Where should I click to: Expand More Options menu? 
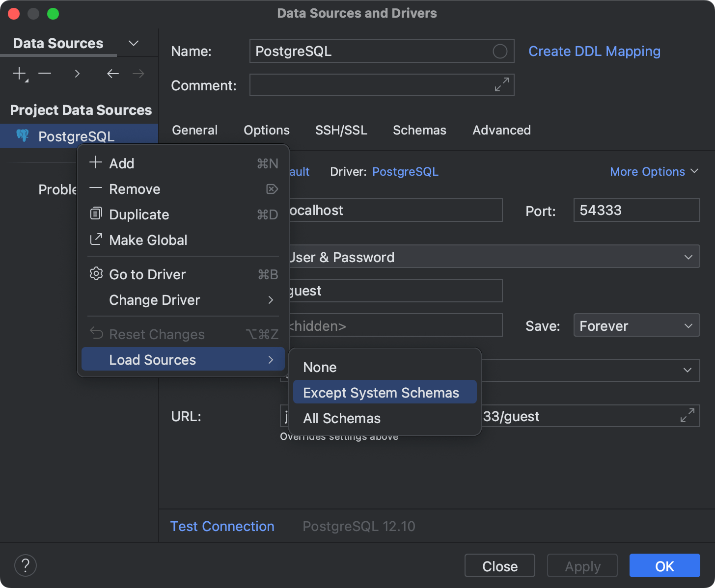tap(654, 171)
